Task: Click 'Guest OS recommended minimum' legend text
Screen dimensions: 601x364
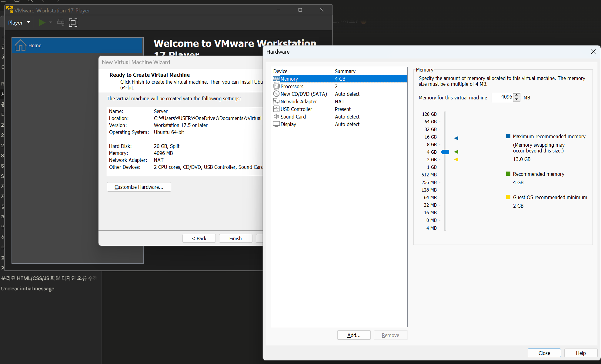Action: (550, 197)
